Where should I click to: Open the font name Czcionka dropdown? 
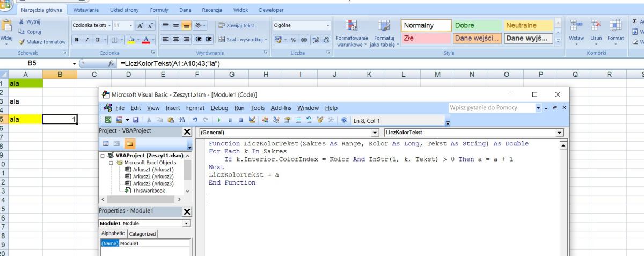tap(109, 25)
